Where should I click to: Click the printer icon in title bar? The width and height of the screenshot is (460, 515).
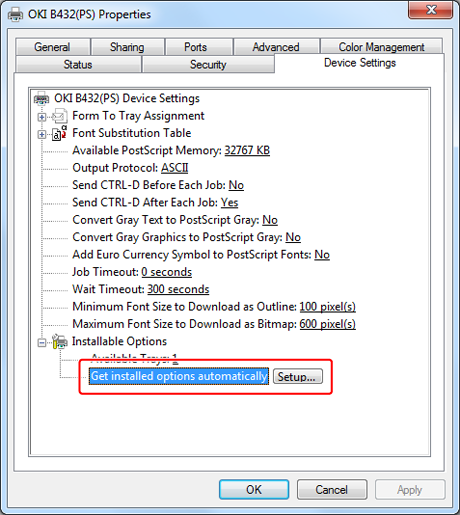[15, 15]
